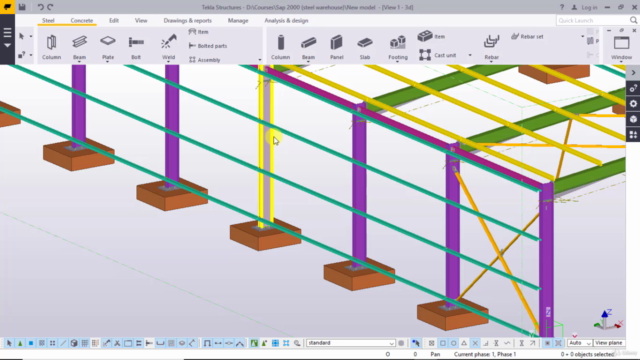Click the "Pan" status bar text
640x360 pixels.
tap(435, 354)
